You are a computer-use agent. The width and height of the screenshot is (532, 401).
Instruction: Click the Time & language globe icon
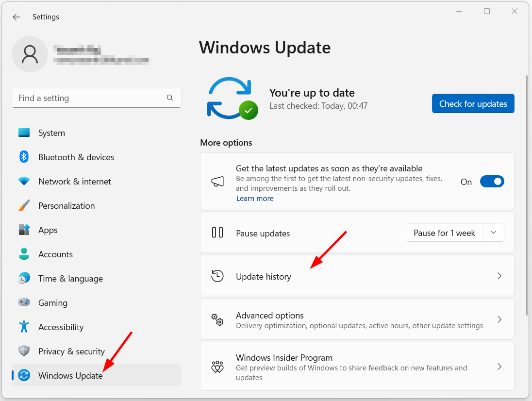[x=24, y=278]
